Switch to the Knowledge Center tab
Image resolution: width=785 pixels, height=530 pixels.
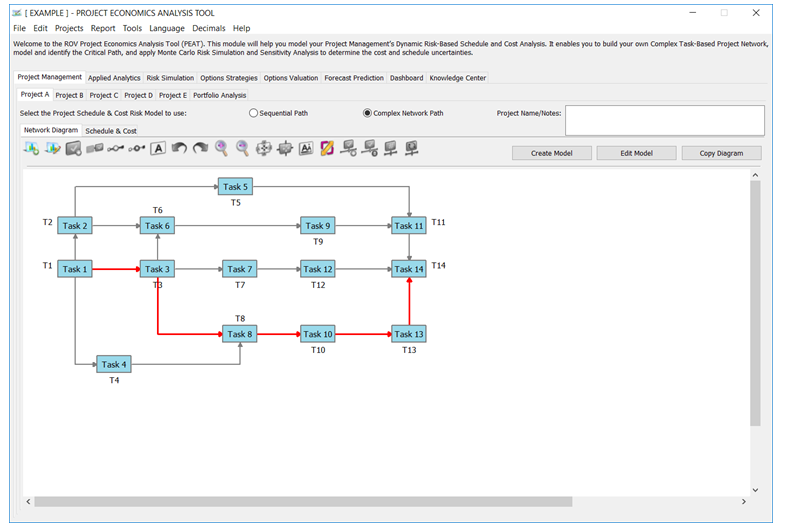pyautogui.click(x=458, y=78)
